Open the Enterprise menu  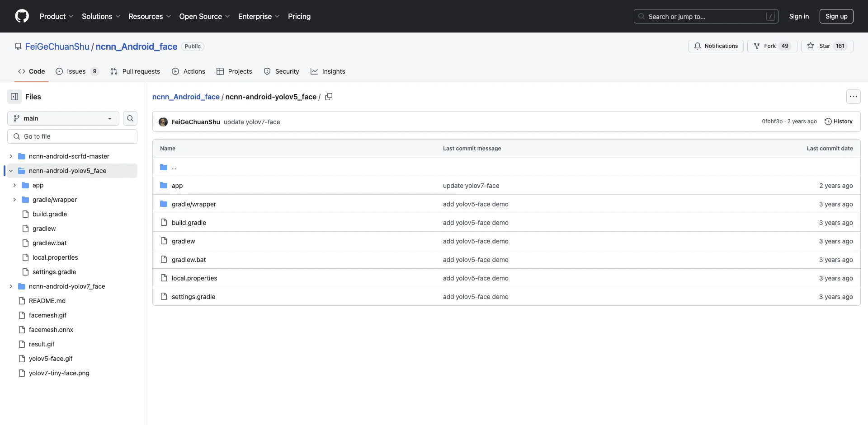click(259, 16)
